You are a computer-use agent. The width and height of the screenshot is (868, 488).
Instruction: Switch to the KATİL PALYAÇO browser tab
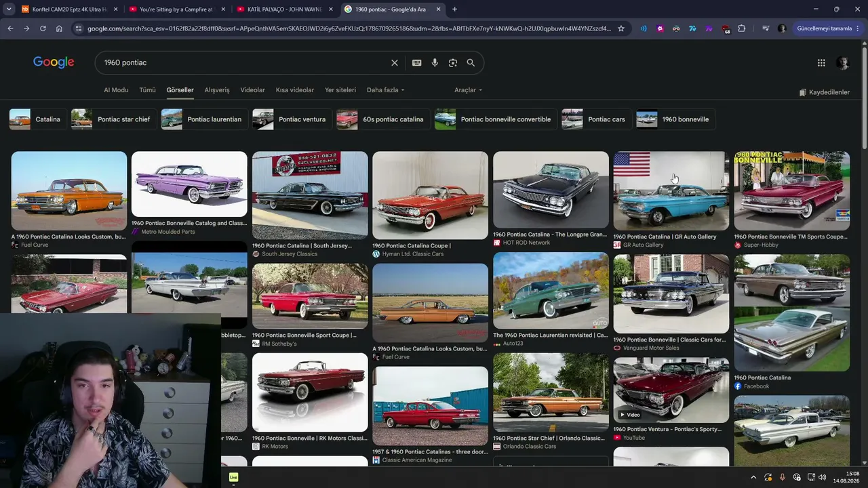pyautogui.click(x=285, y=9)
